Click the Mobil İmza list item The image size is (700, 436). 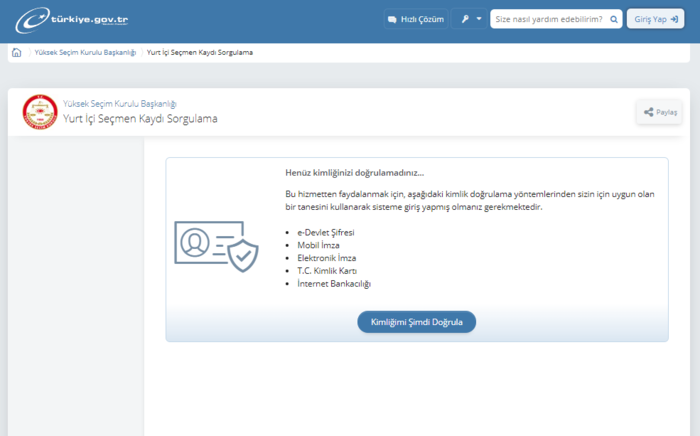click(x=320, y=245)
